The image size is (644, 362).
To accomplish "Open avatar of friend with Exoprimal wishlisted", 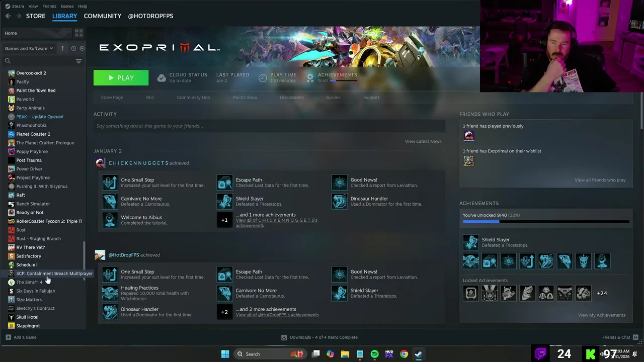I will click(468, 160).
